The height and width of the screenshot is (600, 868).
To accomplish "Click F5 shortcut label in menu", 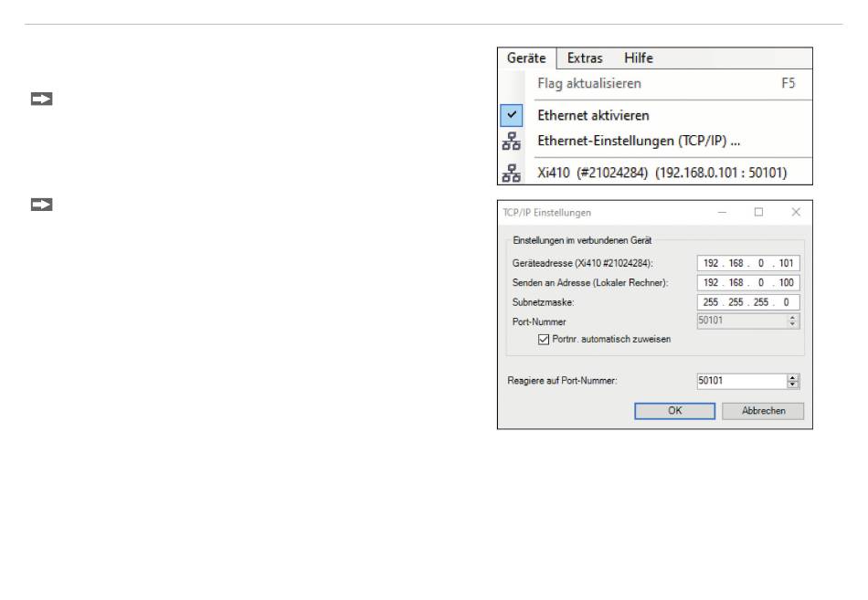I will pyautogui.click(x=788, y=84).
